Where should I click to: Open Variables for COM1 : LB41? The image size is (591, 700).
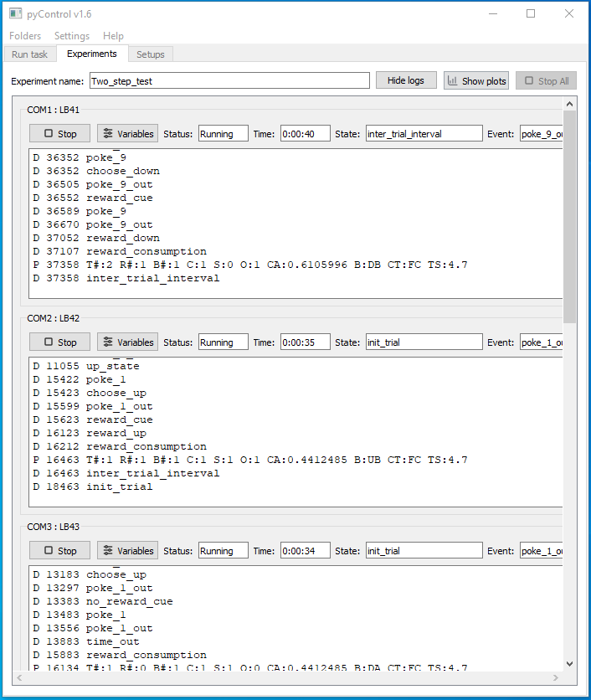pyautogui.click(x=128, y=133)
